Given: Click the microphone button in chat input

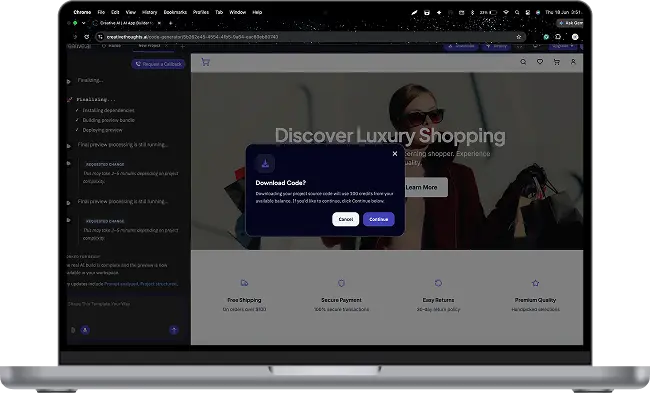Looking at the screenshot, I should tap(85, 330).
